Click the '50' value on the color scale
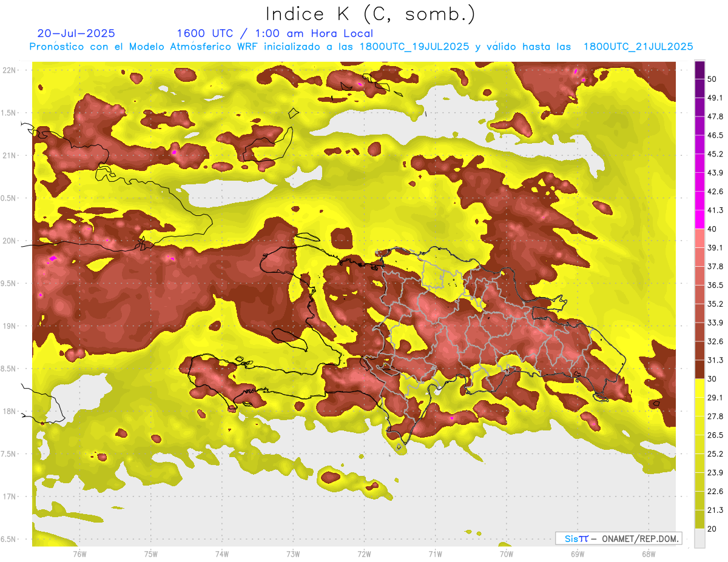This screenshot has height=562, width=728. coord(712,79)
